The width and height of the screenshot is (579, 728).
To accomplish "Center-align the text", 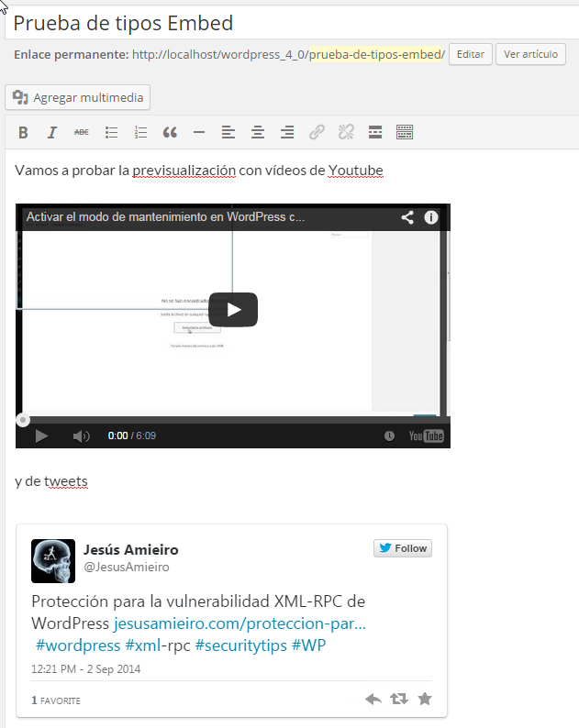I will click(258, 132).
